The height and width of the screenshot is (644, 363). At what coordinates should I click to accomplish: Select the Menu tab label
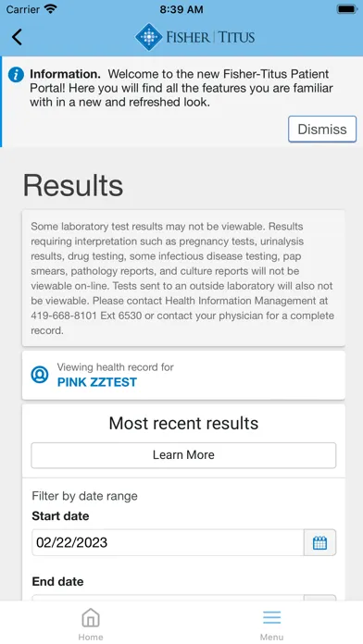point(271,637)
